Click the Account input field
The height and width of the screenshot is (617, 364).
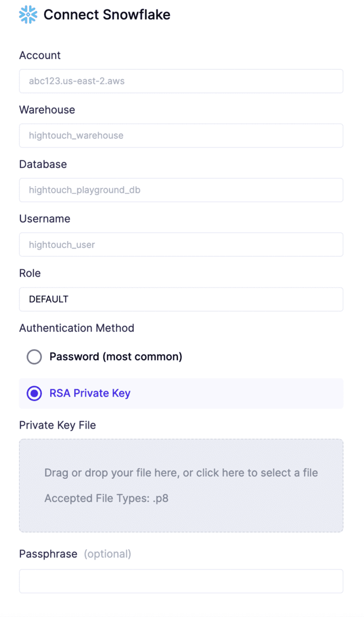coord(181,81)
